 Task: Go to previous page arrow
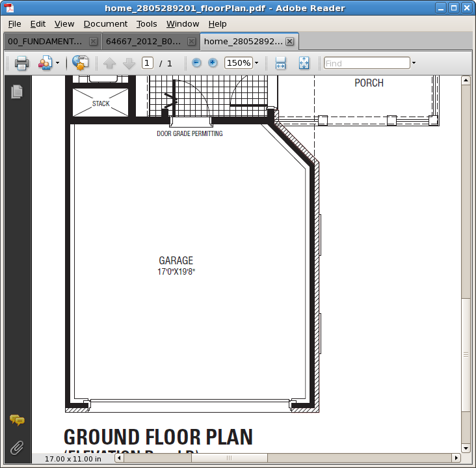click(x=109, y=63)
